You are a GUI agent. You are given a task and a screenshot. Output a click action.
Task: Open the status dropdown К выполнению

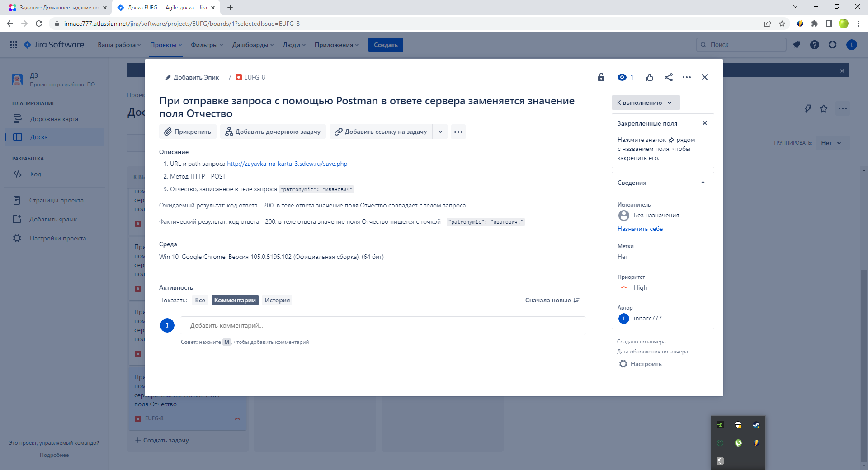pyautogui.click(x=646, y=103)
